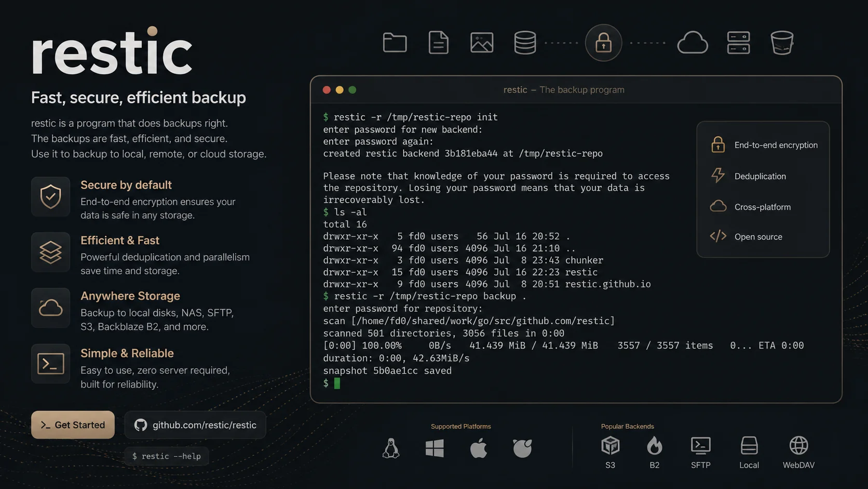Click the document file icon in the top row

tap(439, 43)
